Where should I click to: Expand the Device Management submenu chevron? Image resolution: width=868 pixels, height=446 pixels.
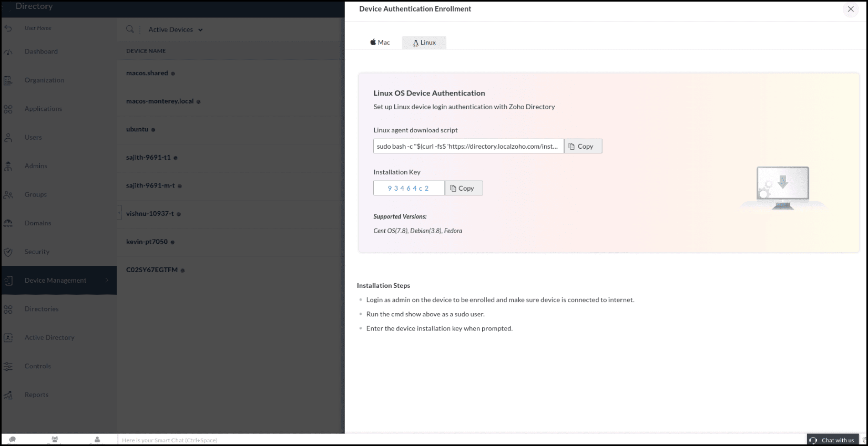[107, 281]
